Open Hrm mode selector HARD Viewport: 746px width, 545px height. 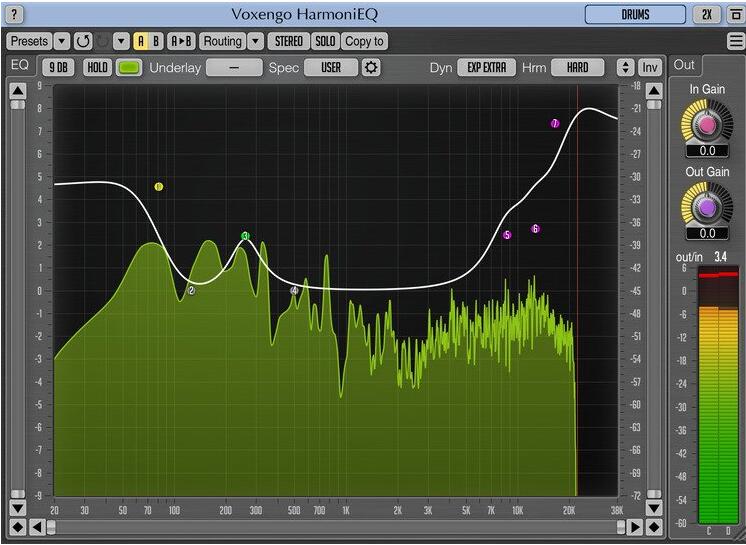tap(578, 68)
